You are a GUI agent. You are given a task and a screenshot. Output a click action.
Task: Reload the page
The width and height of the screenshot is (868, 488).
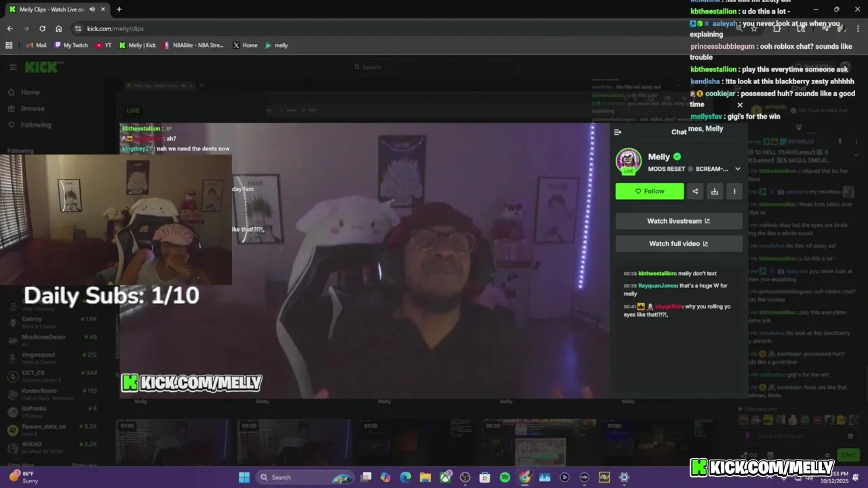point(42,28)
